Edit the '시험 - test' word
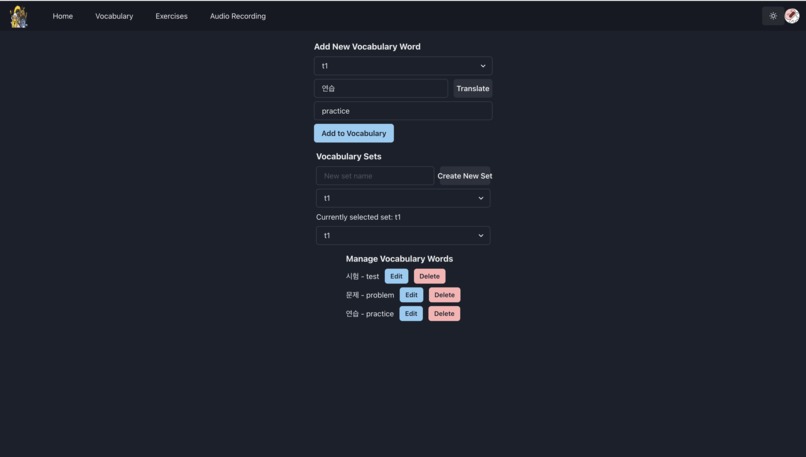The width and height of the screenshot is (806, 457). (x=396, y=276)
